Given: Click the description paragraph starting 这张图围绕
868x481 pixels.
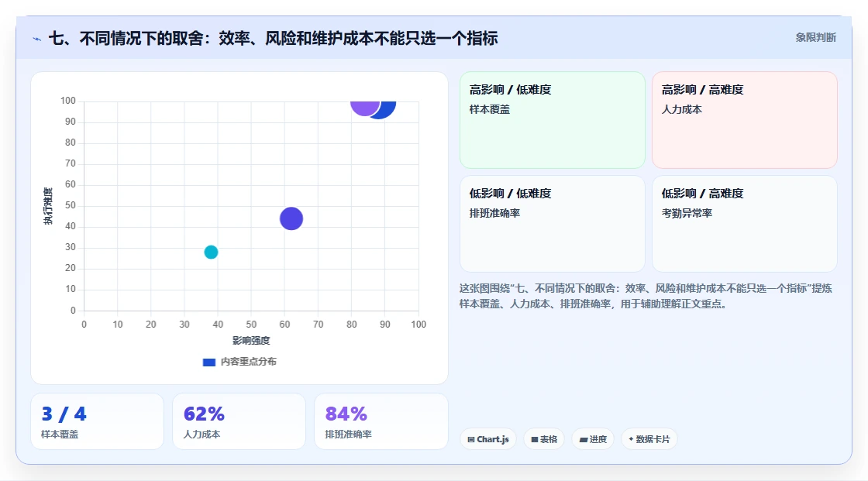Looking at the screenshot, I should click(646, 296).
